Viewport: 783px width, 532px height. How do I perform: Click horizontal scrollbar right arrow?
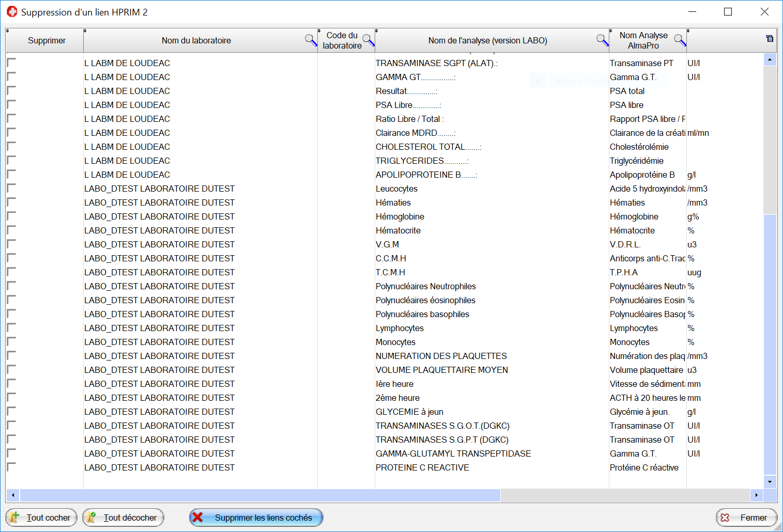pos(756,495)
